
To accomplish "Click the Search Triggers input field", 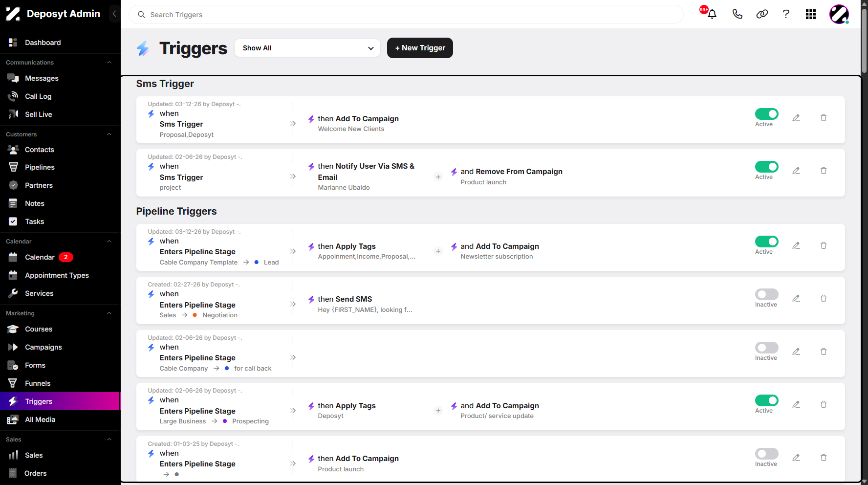I will pos(406,15).
